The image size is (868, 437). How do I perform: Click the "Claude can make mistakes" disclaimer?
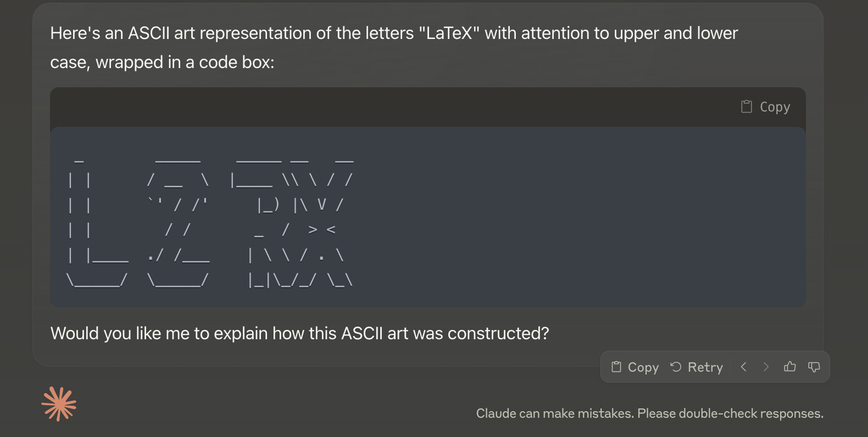click(650, 413)
